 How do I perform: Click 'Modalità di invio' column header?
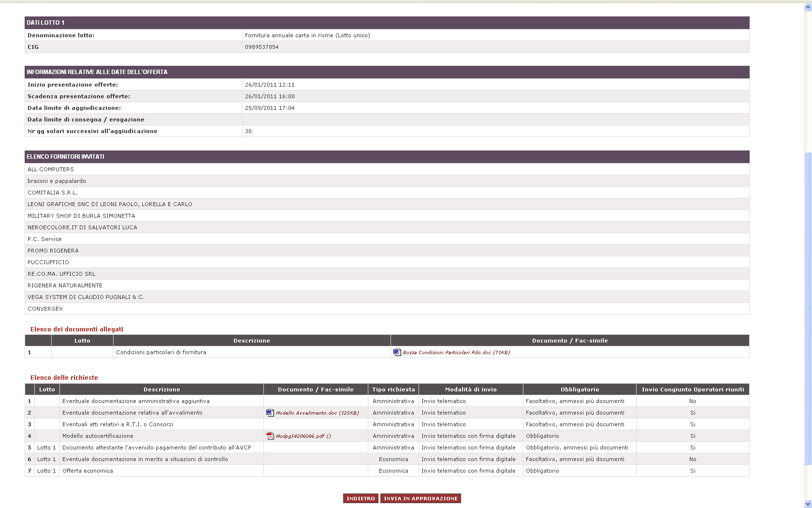(471, 389)
